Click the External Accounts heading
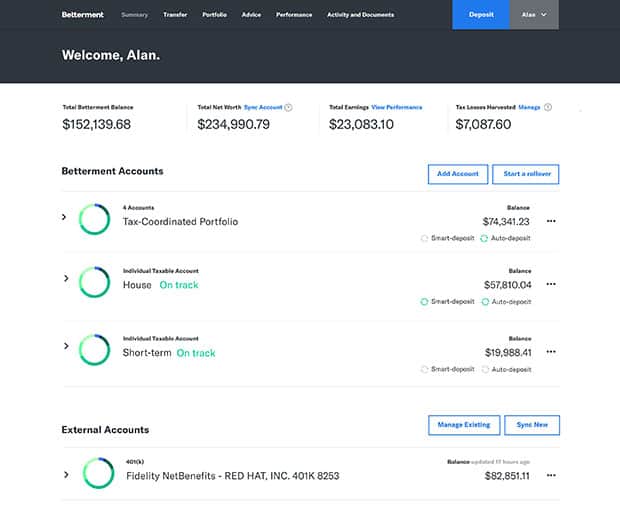 [105, 430]
